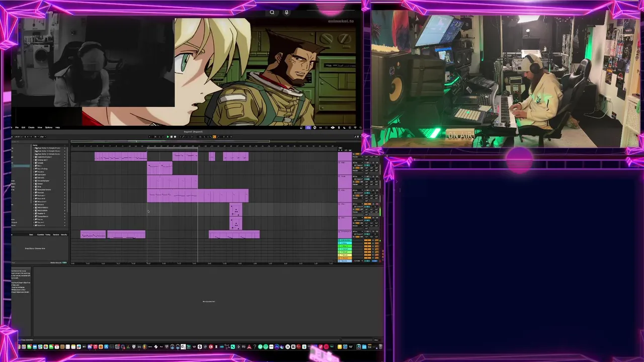
Task: Expand the AddictiveDrums 2 browser entry
Action: click(33, 157)
